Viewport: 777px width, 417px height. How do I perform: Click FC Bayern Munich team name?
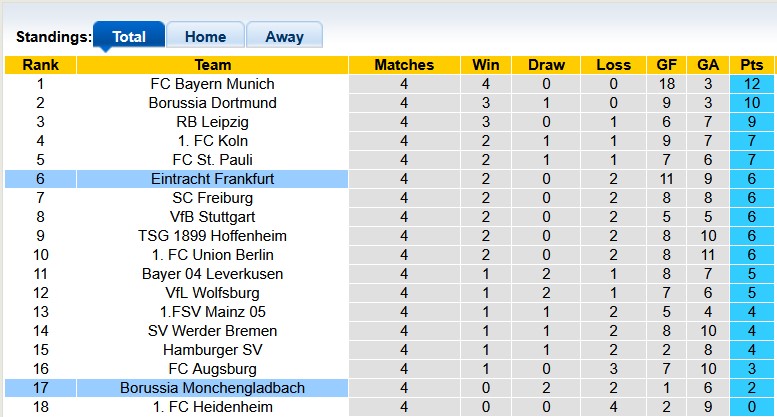212,84
